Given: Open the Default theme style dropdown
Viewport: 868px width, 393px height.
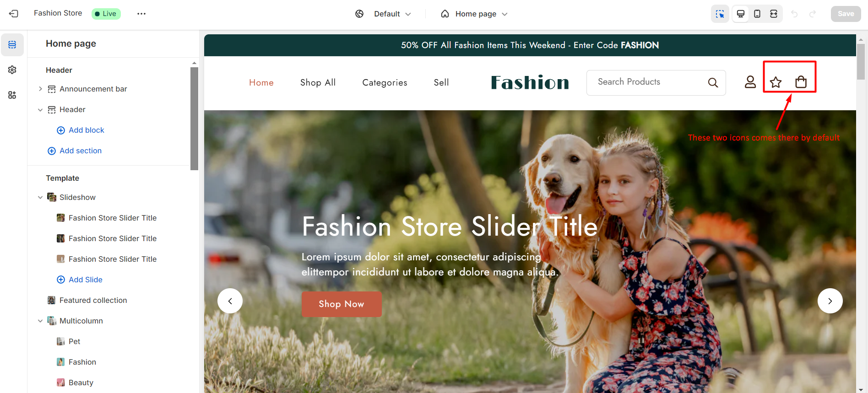Looking at the screenshot, I should click(x=384, y=14).
